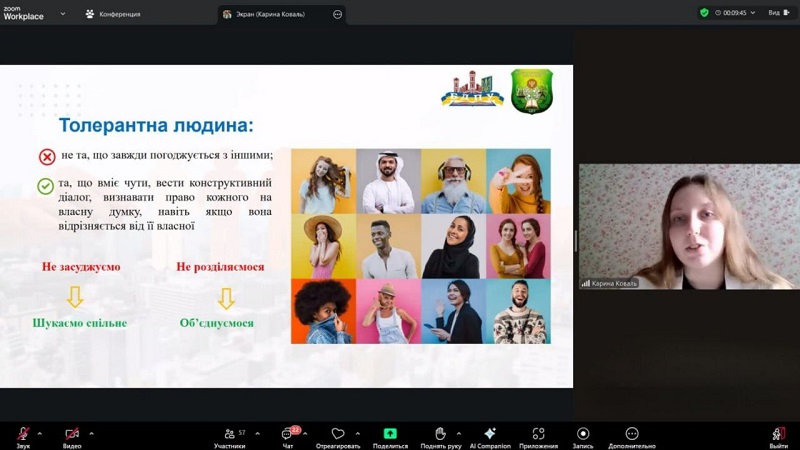Click the green Поделиться share screen icon
Image resolution: width=800 pixels, height=450 pixels.
click(x=390, y=434)
